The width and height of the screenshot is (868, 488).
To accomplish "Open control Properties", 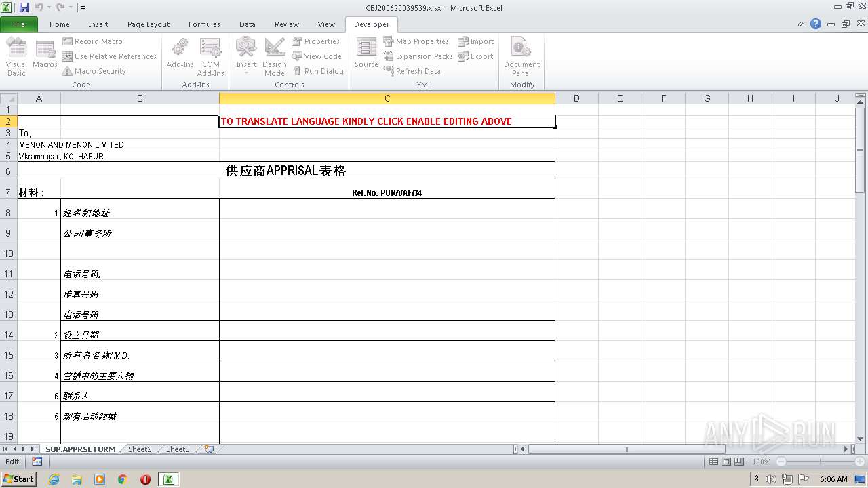I will pos(316,41).
